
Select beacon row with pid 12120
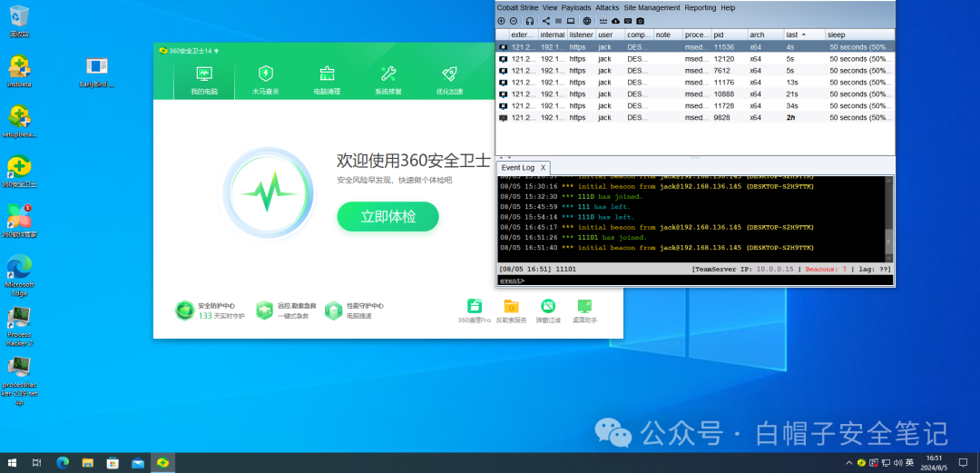click(695, 59)
